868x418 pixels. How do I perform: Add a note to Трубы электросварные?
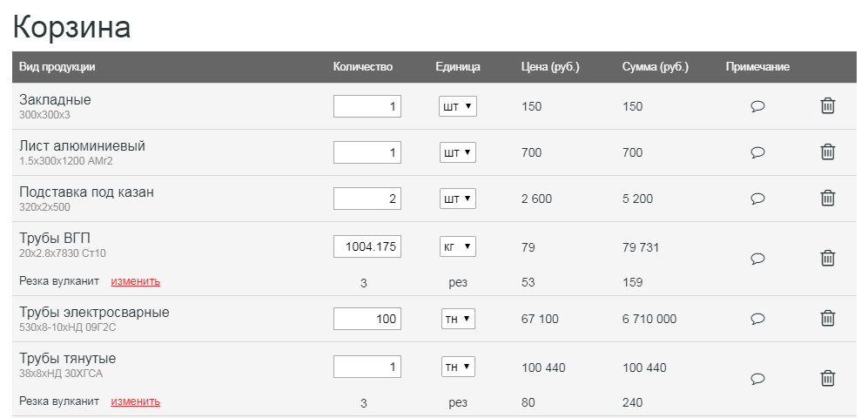[x=757, y=319]
